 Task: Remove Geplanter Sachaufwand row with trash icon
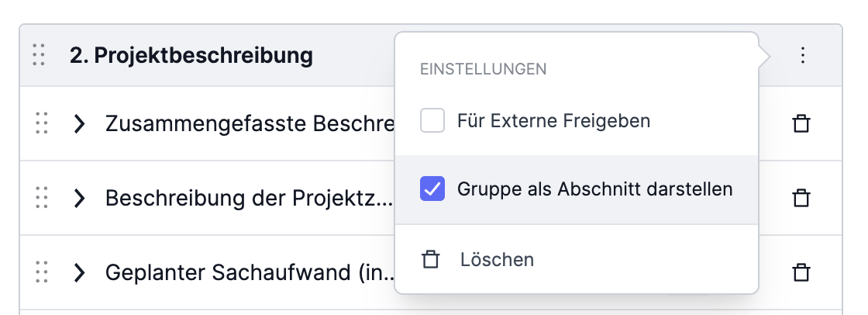(801, 272)
